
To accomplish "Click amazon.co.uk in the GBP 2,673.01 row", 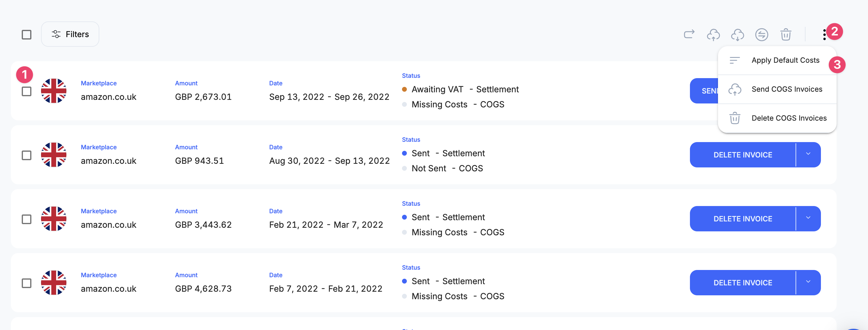I will pos(109,97).
